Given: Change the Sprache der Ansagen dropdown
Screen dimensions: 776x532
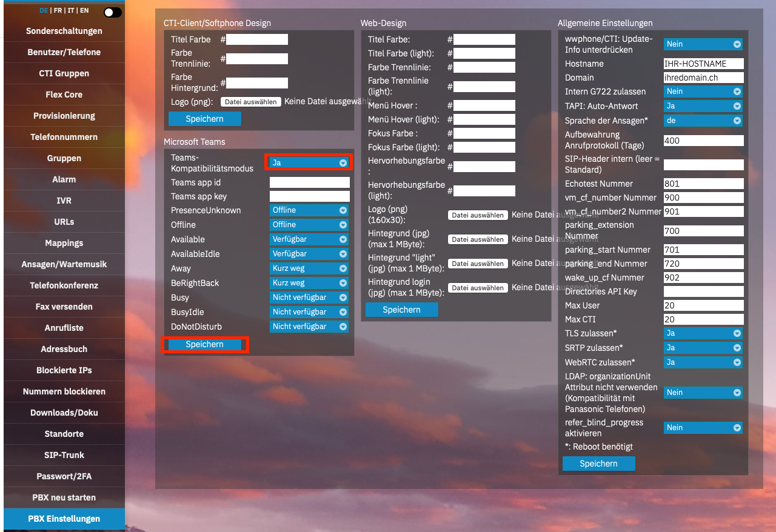Looking at the screenshot, I should click(703, 121).
